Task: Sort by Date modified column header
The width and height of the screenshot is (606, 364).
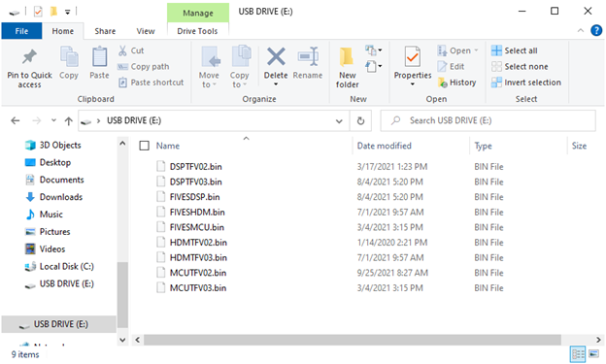Action: tap(385, 146)
